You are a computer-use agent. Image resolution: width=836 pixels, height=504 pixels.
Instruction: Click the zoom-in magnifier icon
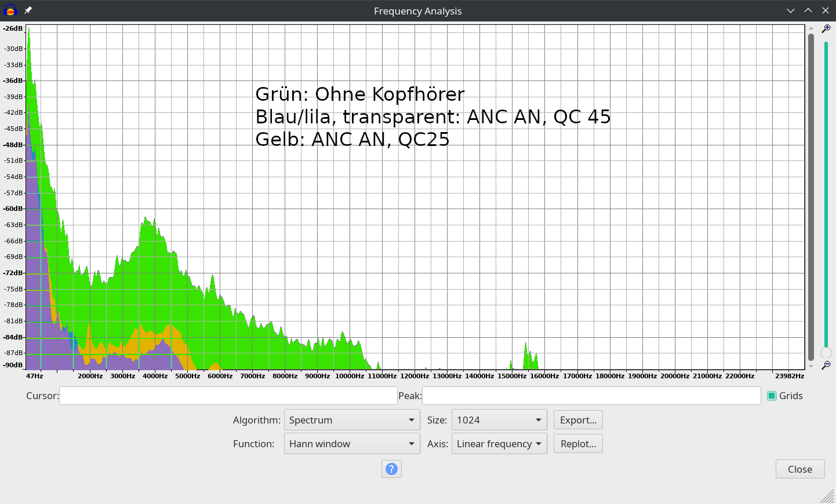(826, 28)
